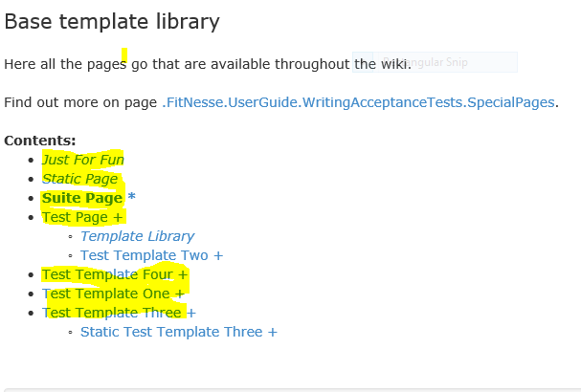
Task: Open the italic Template Library sub-page
Action: (137, 236)
